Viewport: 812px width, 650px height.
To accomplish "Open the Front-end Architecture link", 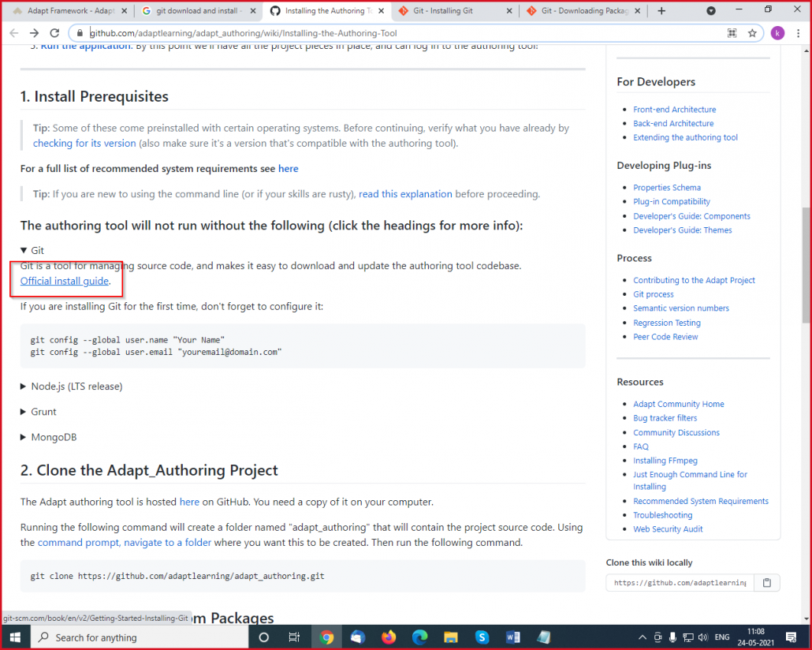I will [674, 109].
